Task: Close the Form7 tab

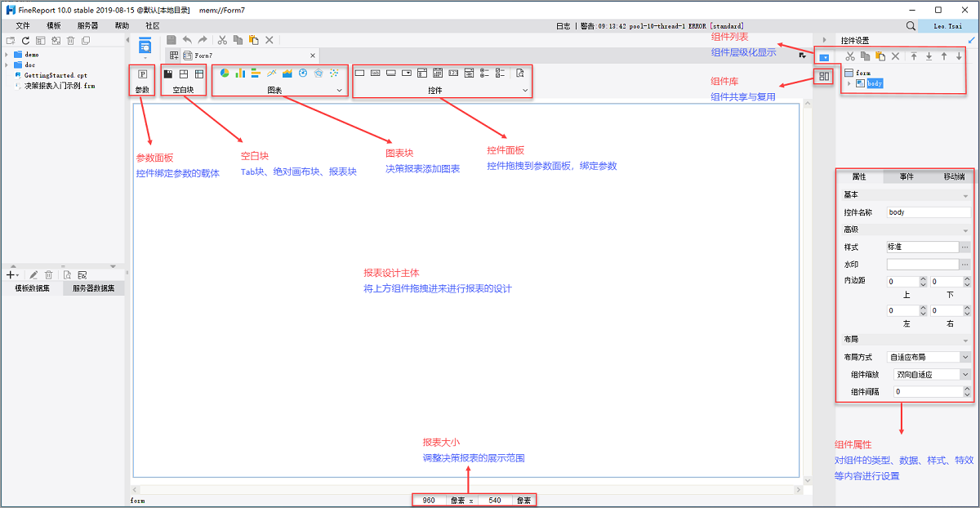Action: pyautogui.click(x=313, y=56)
